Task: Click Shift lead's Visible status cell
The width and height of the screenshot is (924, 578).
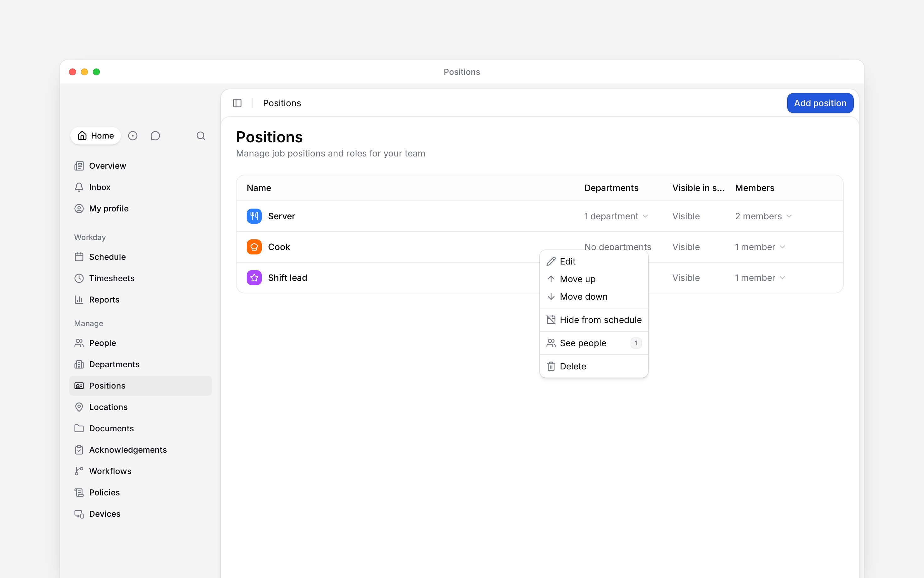Action: tap(686, 278)
